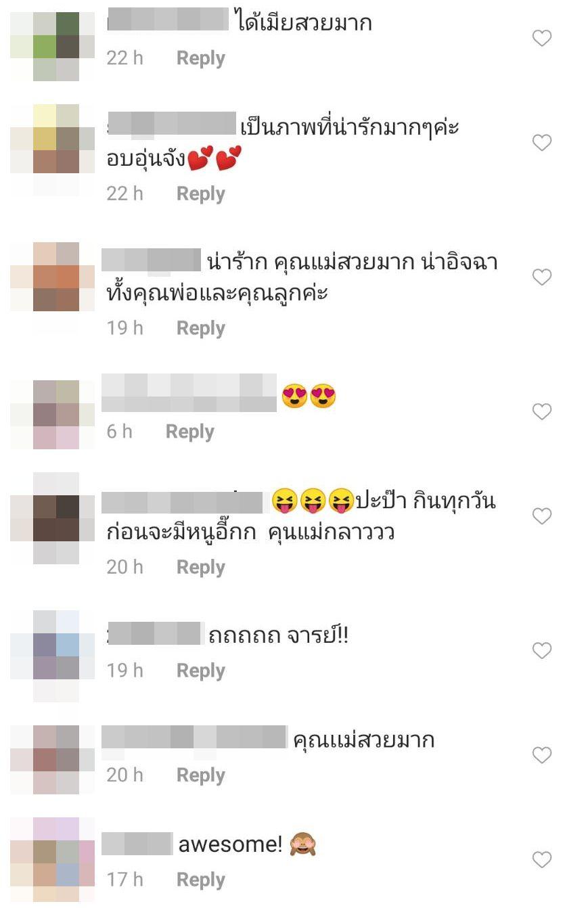The width and height of the screenshot is (588, 908).
Task: Like the comment "ได้เมียสวยมาก"
Action: click(542, 39)
